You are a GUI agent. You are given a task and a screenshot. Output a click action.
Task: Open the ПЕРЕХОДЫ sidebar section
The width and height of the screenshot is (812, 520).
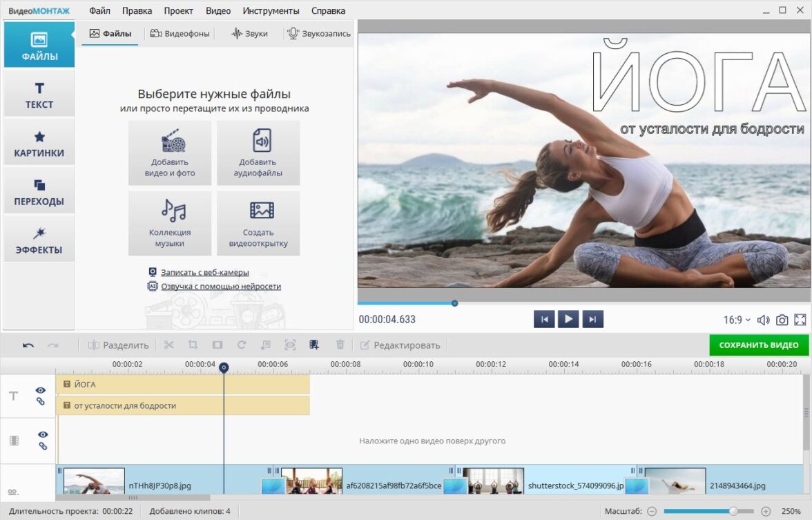pyautogui.click(x=39, y=193)
